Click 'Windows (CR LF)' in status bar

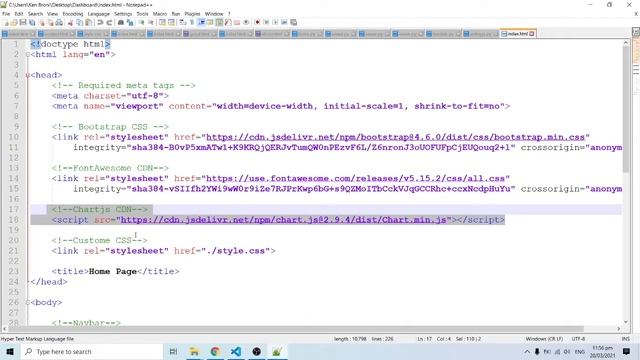[544, 339]
